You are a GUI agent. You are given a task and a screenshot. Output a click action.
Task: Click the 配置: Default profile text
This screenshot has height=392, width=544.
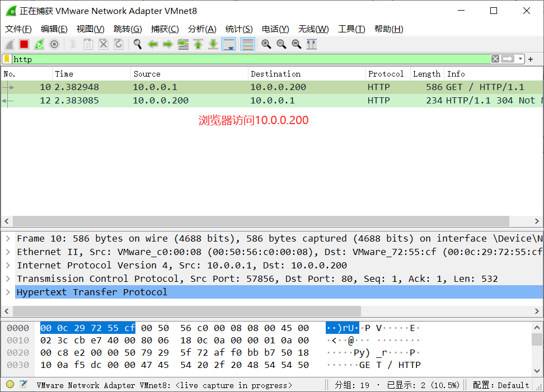click(501, 385)
